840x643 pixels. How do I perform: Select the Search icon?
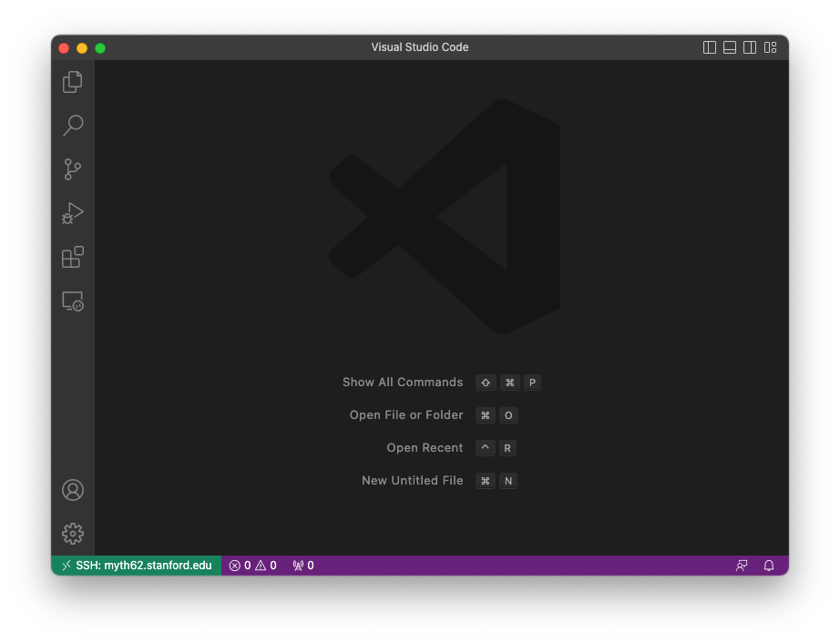(73, 126)
